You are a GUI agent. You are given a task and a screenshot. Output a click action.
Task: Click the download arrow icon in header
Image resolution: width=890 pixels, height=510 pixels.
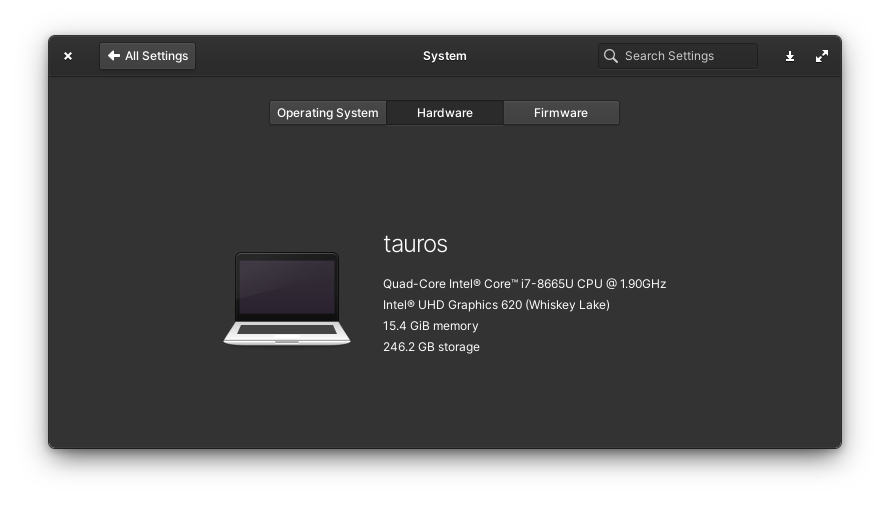(x=790, y=56)
